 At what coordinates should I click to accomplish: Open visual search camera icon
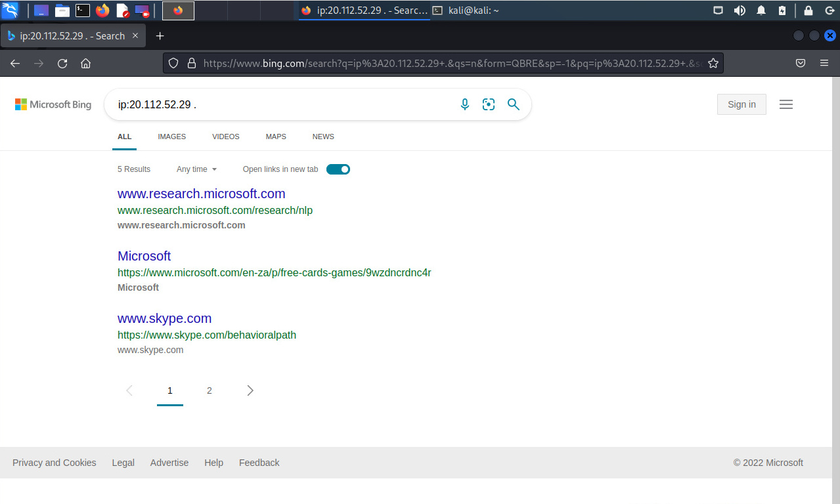coord(489,104)
